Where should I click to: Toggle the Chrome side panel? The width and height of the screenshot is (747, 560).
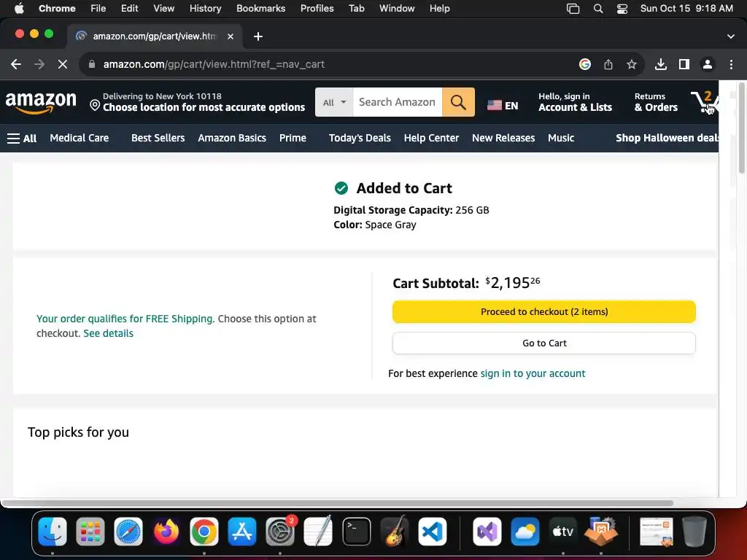click(684, 64)
